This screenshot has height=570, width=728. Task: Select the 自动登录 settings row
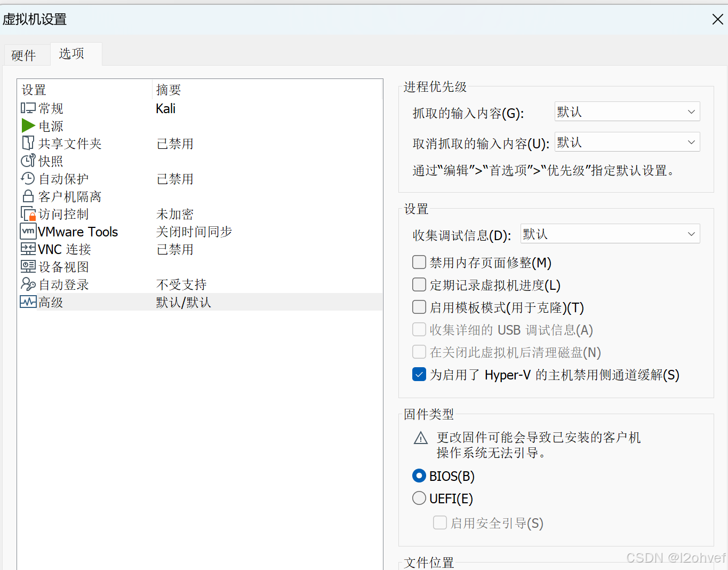click(x=200, y=284)
